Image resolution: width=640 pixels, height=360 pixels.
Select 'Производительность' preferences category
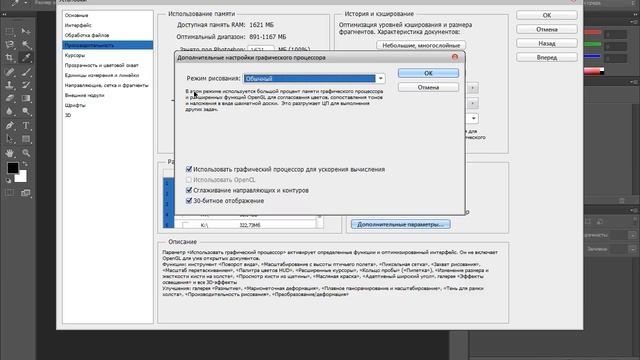point(108,45)
